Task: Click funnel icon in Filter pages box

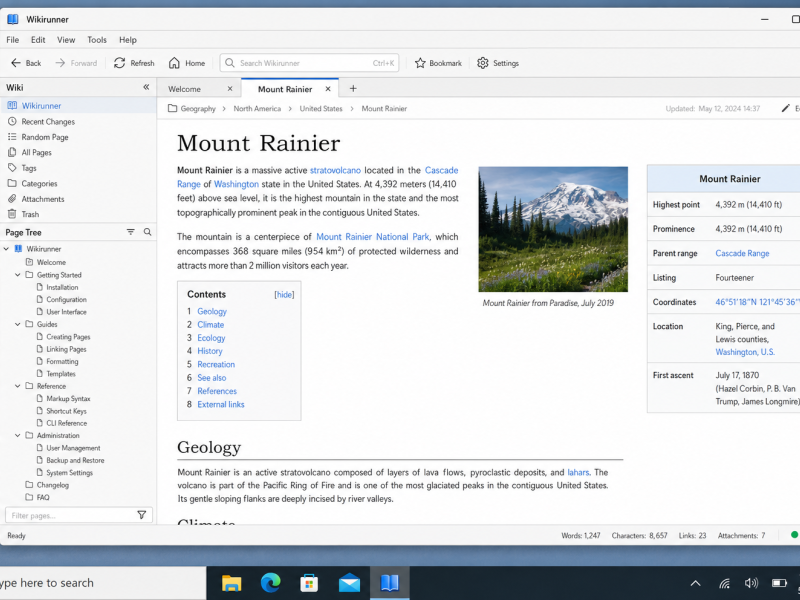Action: (142, 515)
